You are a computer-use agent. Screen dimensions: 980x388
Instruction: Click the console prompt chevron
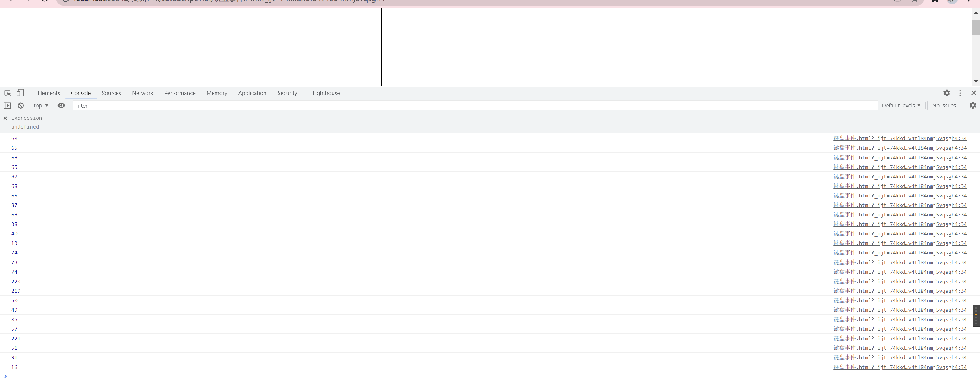5,376
